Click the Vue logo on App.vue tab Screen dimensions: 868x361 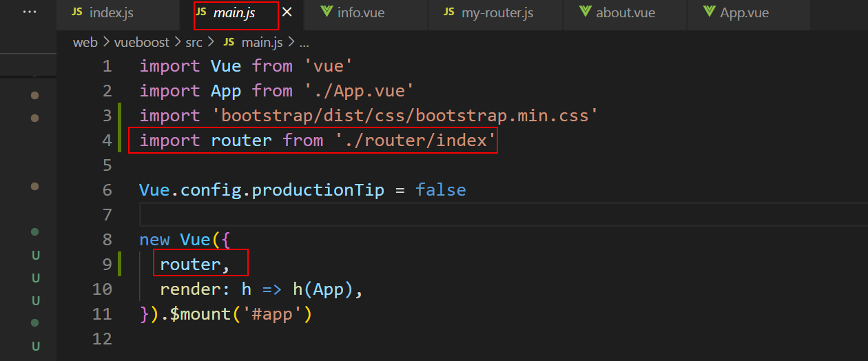tap(709, 12)
